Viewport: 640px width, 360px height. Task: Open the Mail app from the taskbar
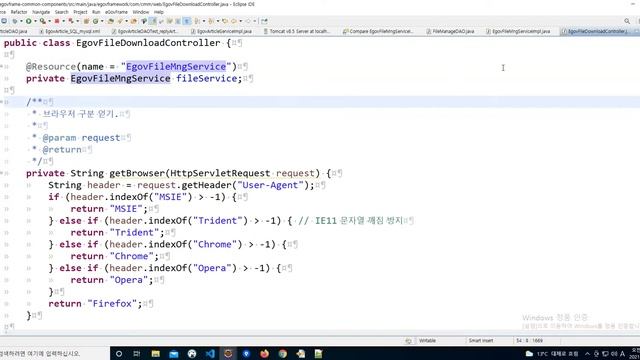[x=173, y=353]
